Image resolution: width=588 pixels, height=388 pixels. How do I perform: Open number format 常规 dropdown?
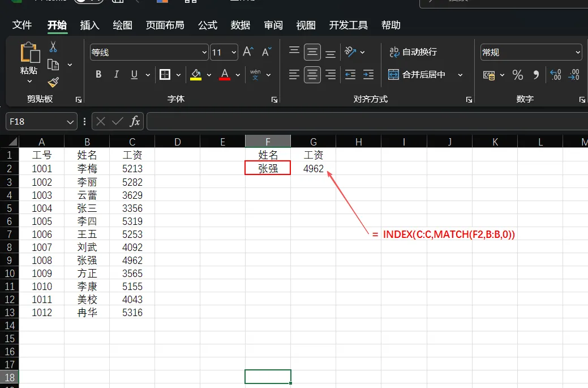[578, 52]
